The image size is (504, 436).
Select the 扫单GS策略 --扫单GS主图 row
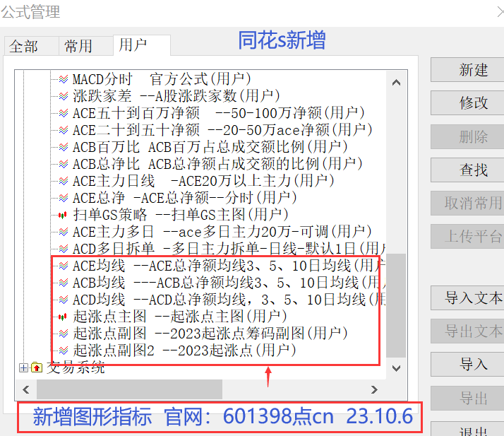[181, 215]
